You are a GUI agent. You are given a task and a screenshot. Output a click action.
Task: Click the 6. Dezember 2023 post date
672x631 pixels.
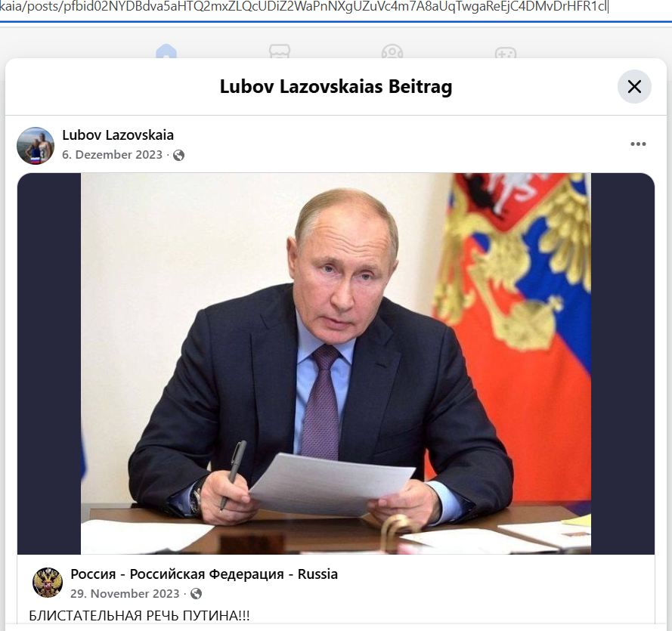pos(113,155)
